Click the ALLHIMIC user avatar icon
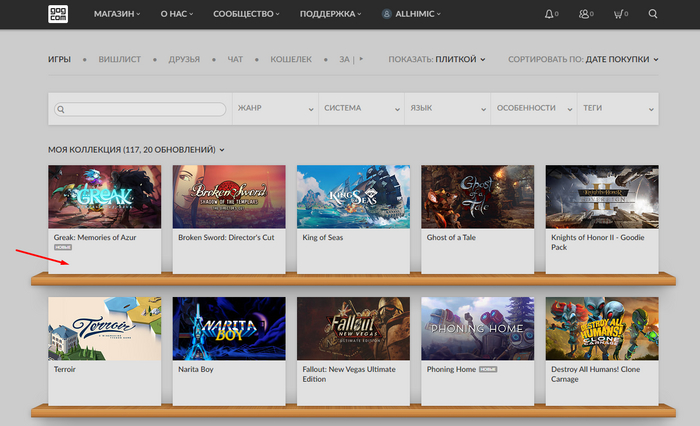Viewport: 700px width, 426px height. pyautogui.click(x=387, y=15)
